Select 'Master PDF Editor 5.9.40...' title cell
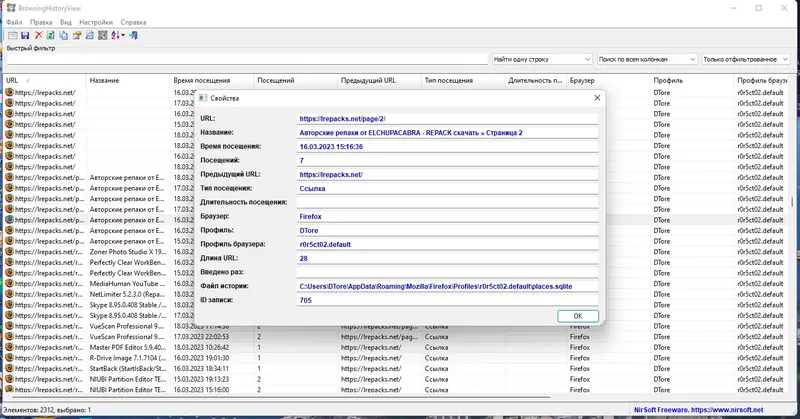 [128, 347]
